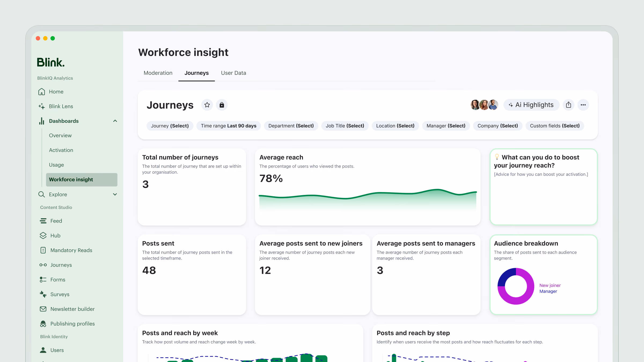Open Overview under Dashboards
This screenshot has height=362, width=644.
(60, 136)
